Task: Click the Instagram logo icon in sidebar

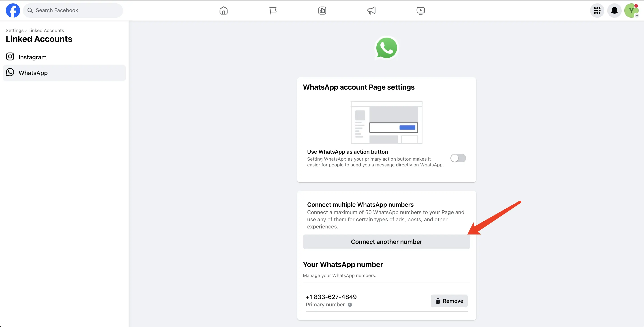Action: click(x=10, y=56)
